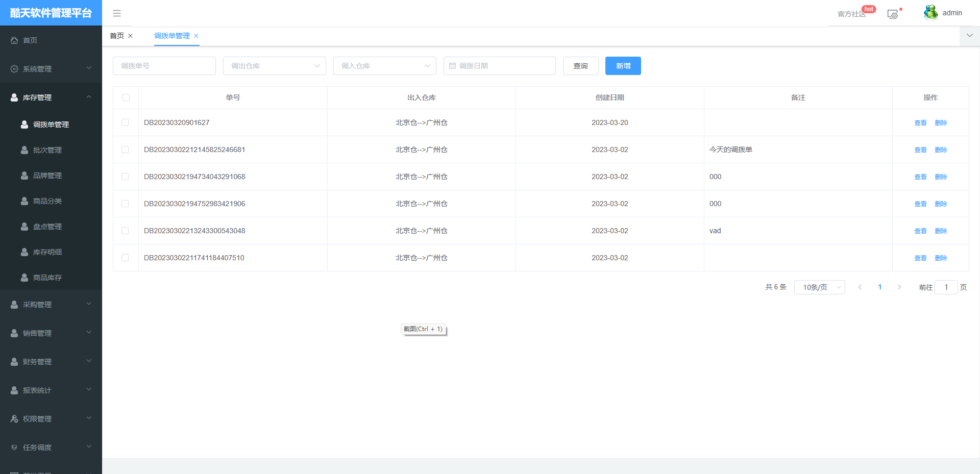Focus the 调拨单号 input field

[164, 66]
